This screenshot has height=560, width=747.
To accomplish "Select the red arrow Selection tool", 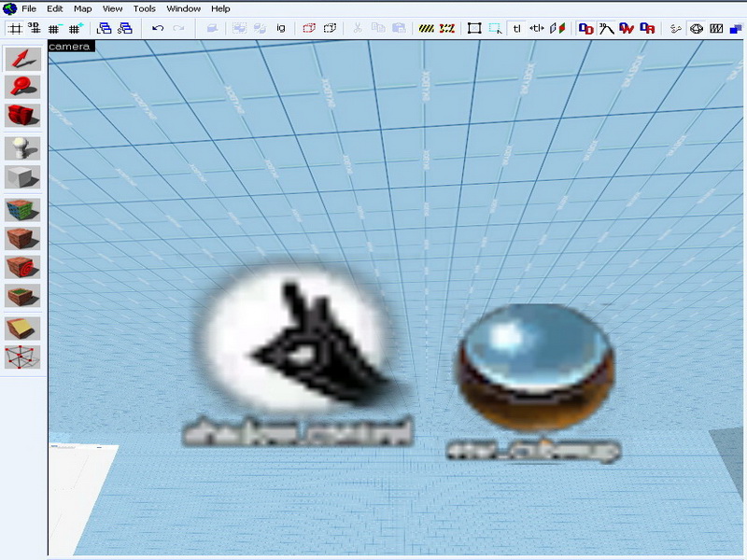I will coord(22,59).
